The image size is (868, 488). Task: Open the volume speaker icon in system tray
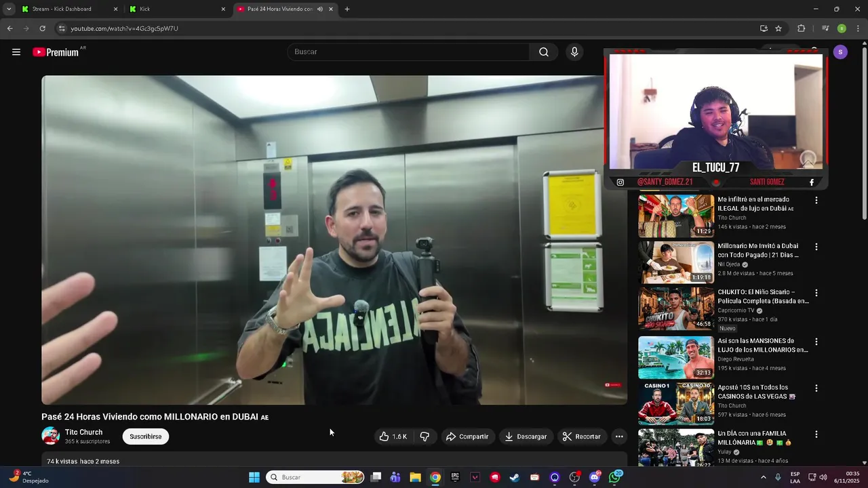pos(823,477)
